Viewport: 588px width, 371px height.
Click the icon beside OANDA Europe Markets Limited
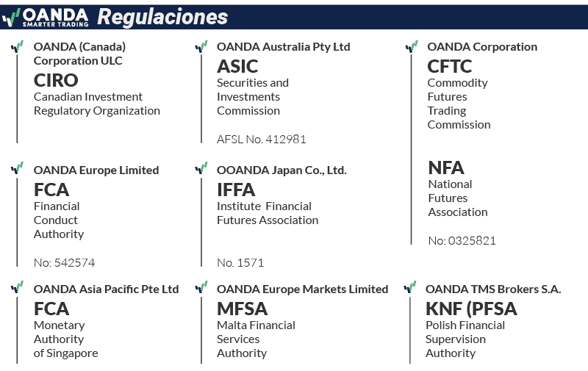(x=201, y=287)
